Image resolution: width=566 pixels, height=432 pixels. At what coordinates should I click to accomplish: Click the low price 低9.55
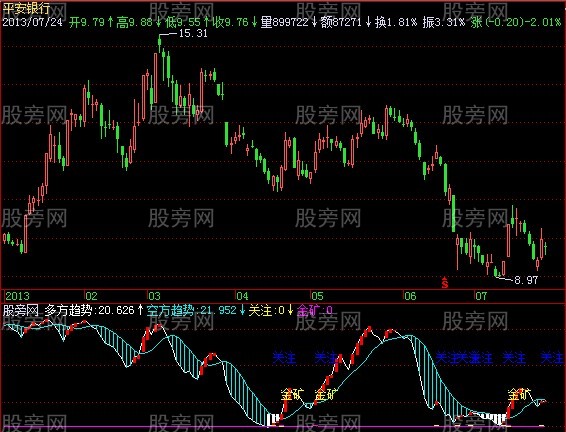(182, 22)
